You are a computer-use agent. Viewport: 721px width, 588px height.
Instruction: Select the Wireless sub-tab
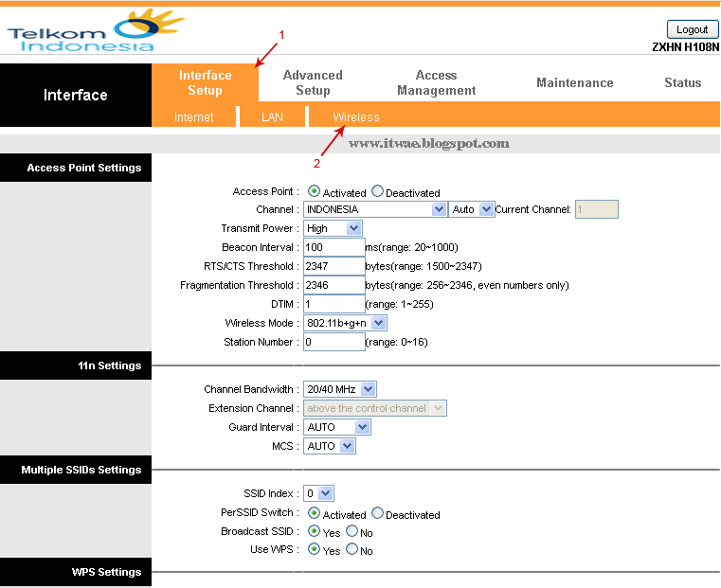[356, 117]
